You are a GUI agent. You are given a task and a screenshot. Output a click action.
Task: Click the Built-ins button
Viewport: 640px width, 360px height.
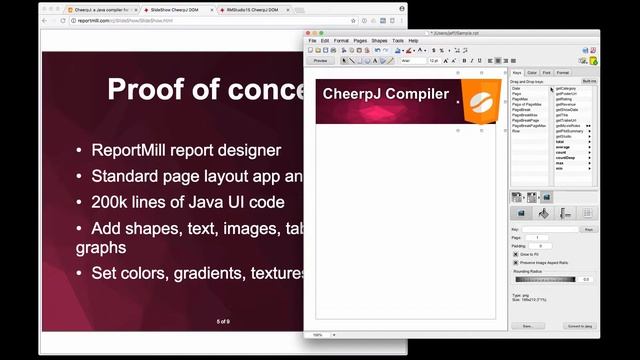(589, 81)
